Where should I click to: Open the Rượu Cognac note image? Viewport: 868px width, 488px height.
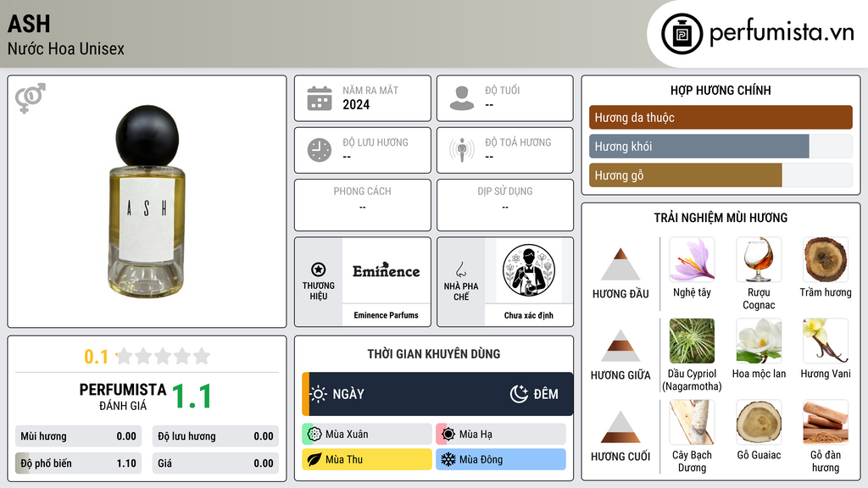(759, 259)
